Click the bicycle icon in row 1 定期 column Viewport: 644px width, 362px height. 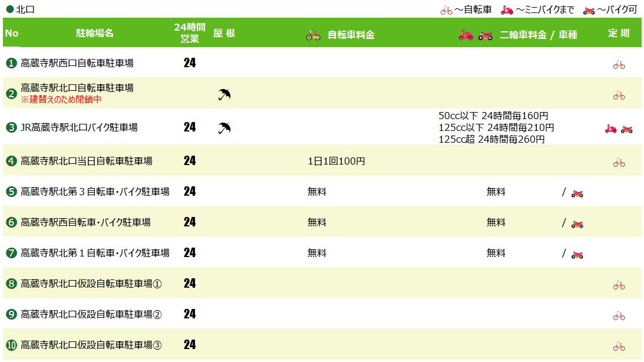(619, 64)
